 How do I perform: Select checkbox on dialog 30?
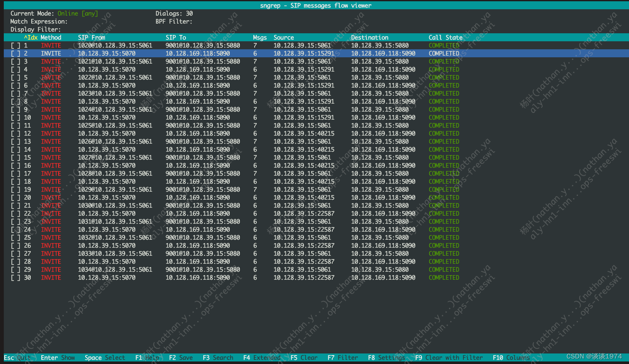pyautogui.click(x=15, y=277)
